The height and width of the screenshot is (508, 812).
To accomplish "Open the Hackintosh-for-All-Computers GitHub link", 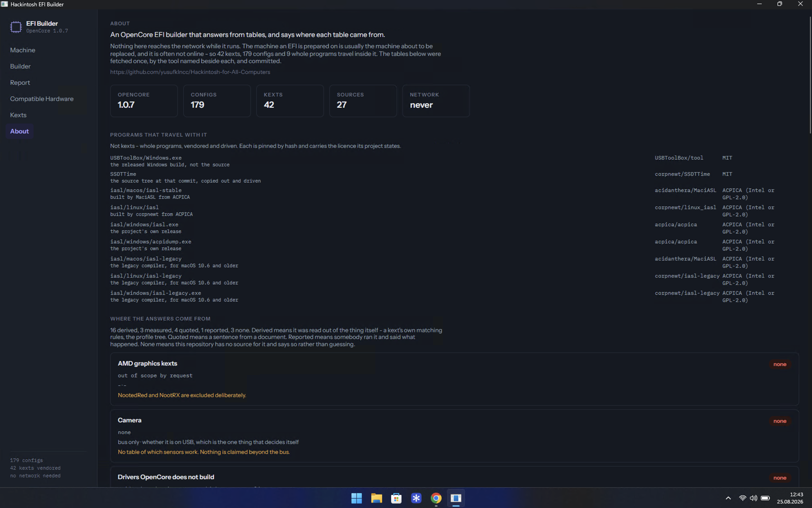I will [x=190, y=72].
